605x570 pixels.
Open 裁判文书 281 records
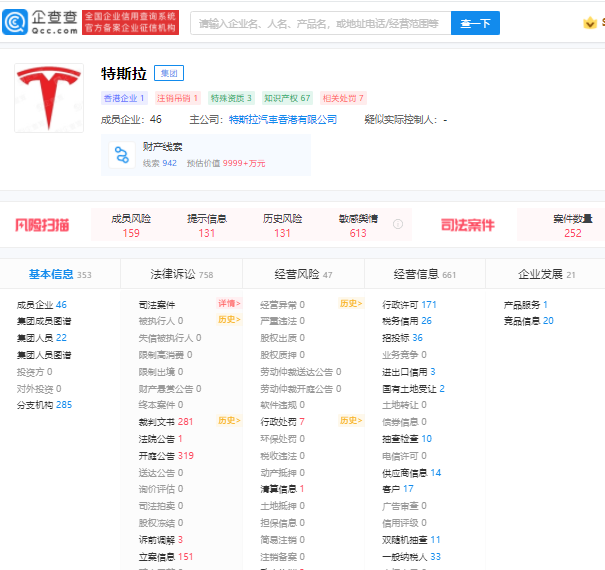(166, 422)
